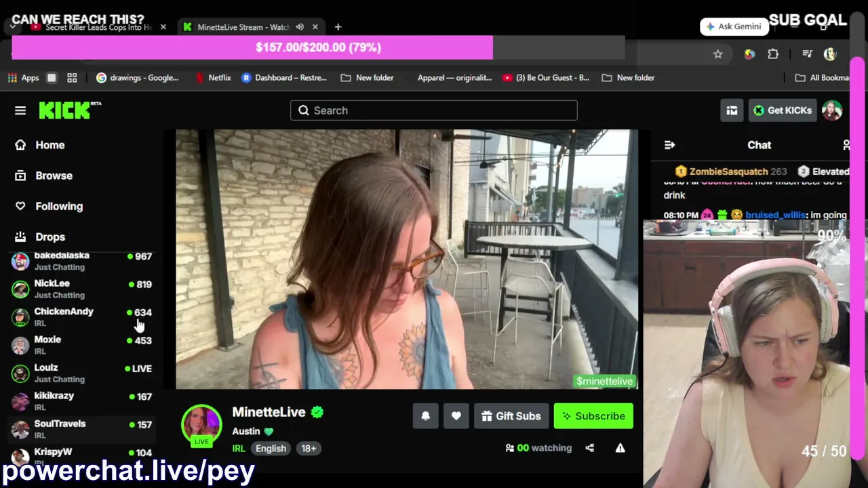Click the colorful extension icon beside the star
Screen dimensions: 868x488
(x=749, y=54)
